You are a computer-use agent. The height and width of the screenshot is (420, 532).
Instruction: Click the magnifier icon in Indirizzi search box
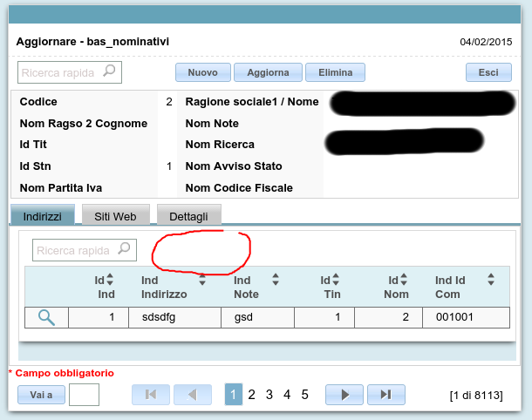pyautogui.click(x=125, y=250)
